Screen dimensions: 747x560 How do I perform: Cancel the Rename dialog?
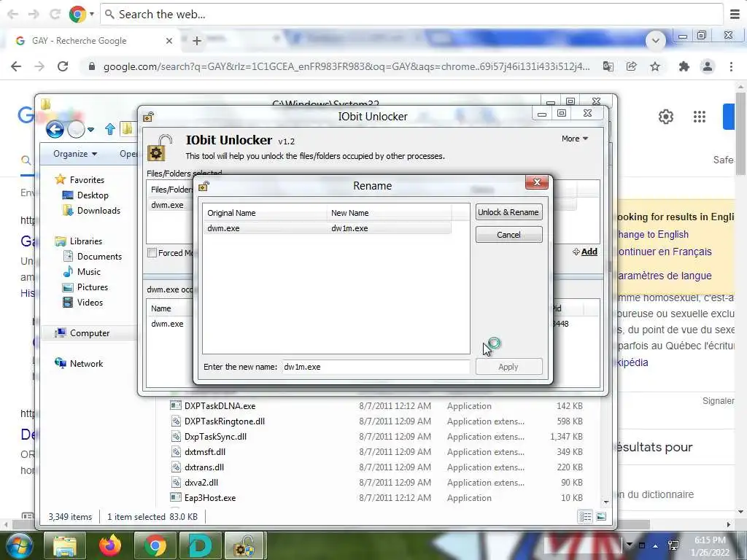[x=508, y=235]
